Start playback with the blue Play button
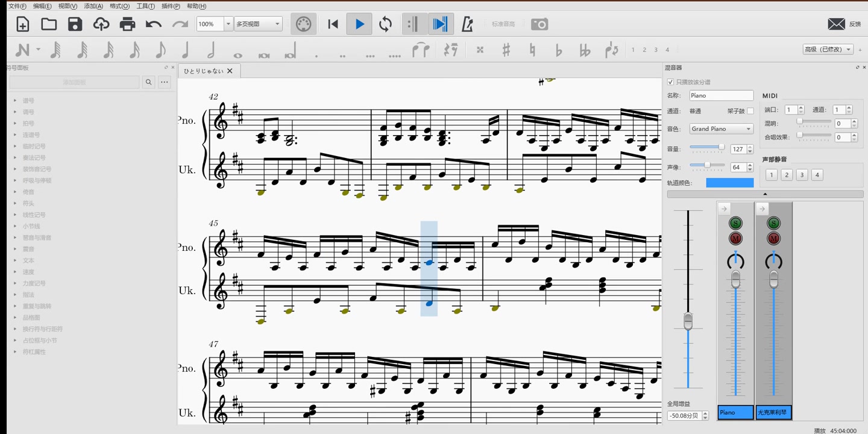This screenshot has width=868, height=434. click(359, 24)
